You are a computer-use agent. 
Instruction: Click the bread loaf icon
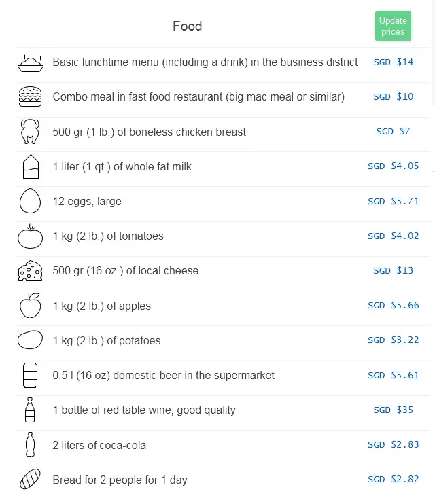[30, 479]
